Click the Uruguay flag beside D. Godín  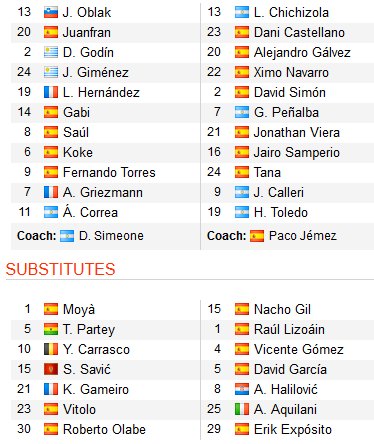tap(51, 53)
